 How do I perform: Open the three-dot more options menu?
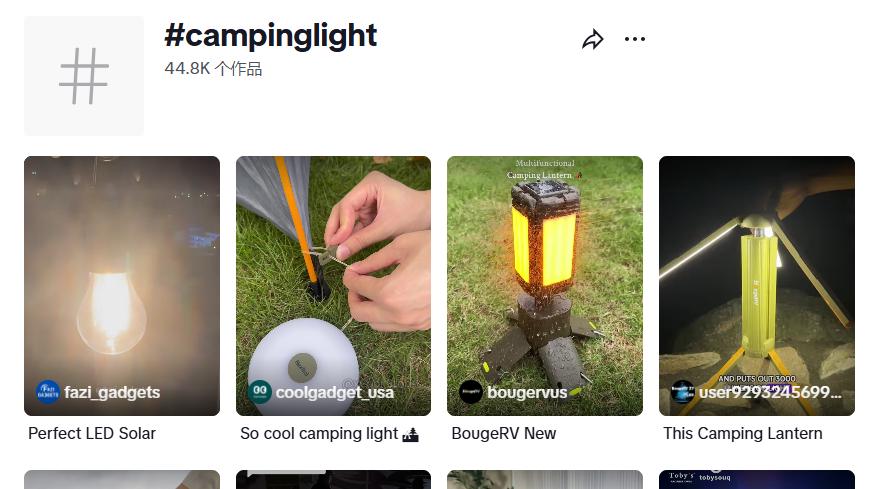635,40
